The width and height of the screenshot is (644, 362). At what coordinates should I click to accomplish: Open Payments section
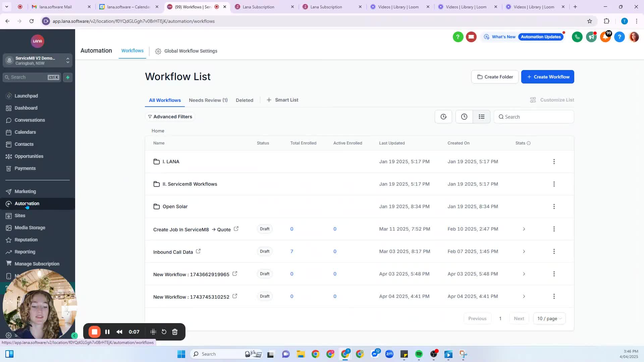[x=25, y=168]
